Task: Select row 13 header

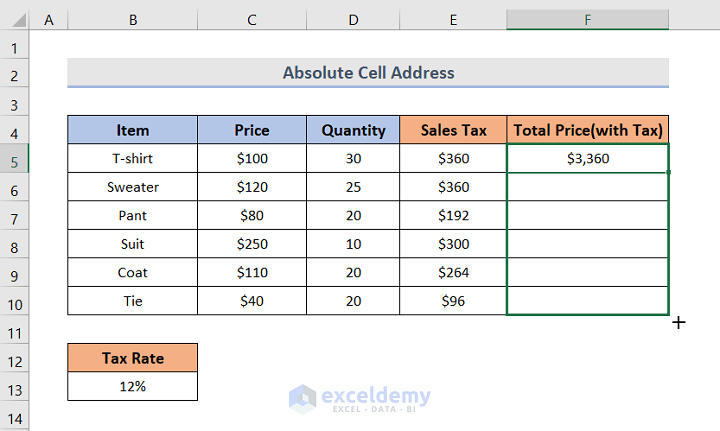Action: point(15,386)
